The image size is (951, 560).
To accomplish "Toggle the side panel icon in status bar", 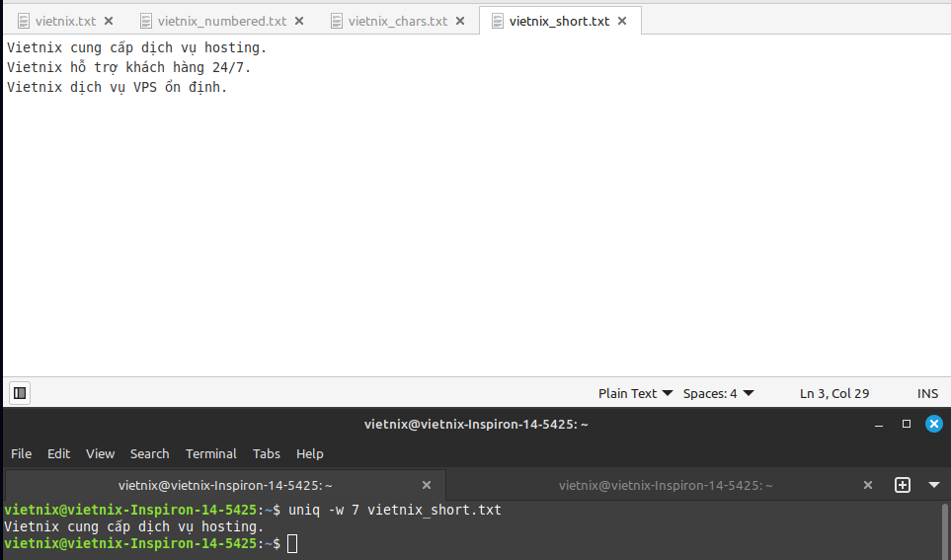I will point(20,393).
